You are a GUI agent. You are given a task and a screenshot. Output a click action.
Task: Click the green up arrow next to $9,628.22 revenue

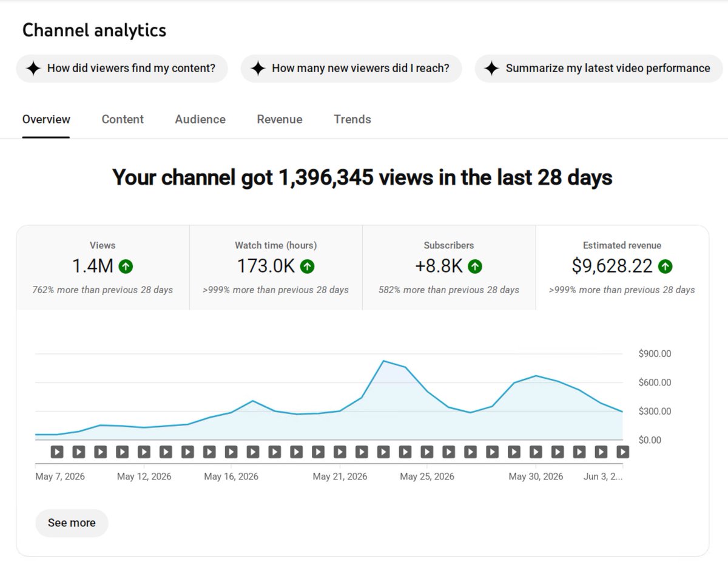coord(666,266)
